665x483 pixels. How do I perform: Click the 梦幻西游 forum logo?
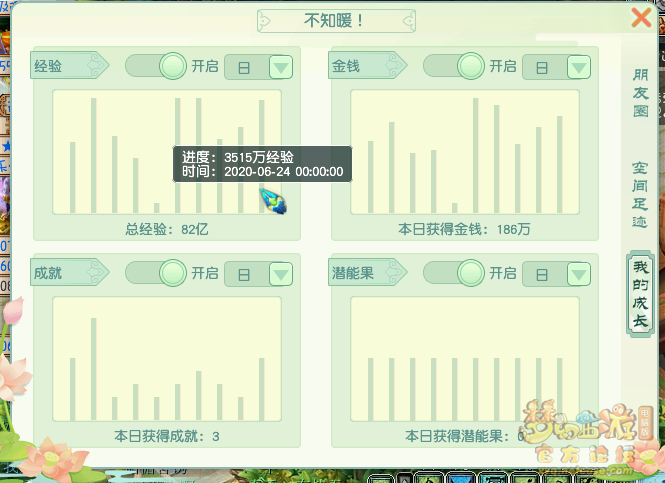pyautogui.click(x=588, y=435)
